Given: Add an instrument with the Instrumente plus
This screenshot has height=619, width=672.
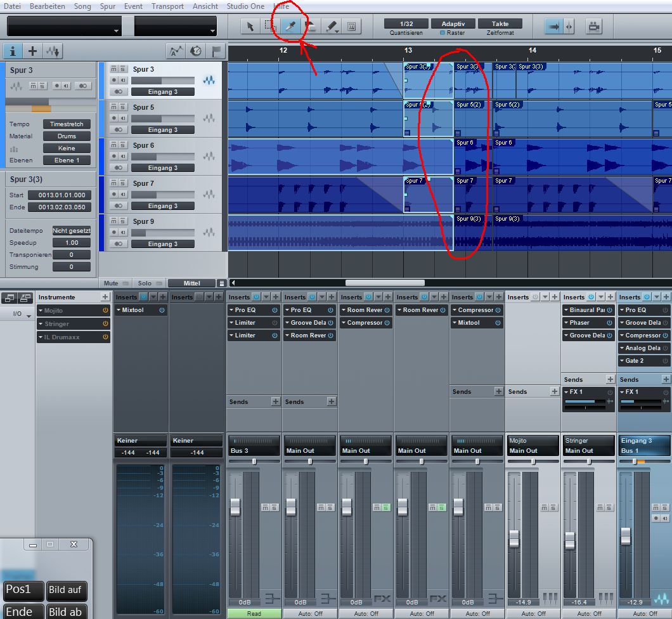Looking at the screenshot, I should (x=105, y=297).
